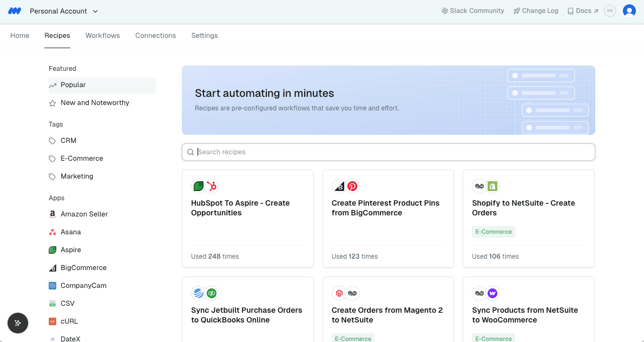Click the WooCommerce icon on recipe card
The width and height of the screenshot is (644, 342).
click(x=492, y=293)
